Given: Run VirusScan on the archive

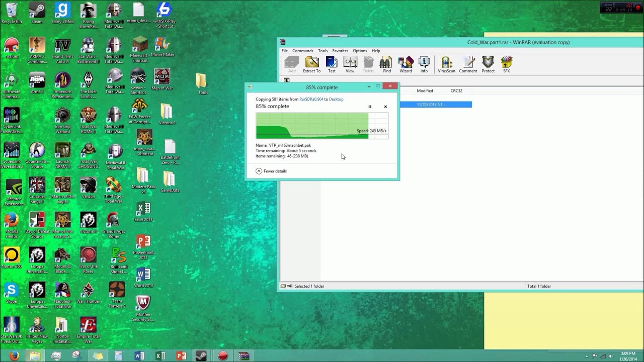Looking at the screenshot, I should [446, 64].
